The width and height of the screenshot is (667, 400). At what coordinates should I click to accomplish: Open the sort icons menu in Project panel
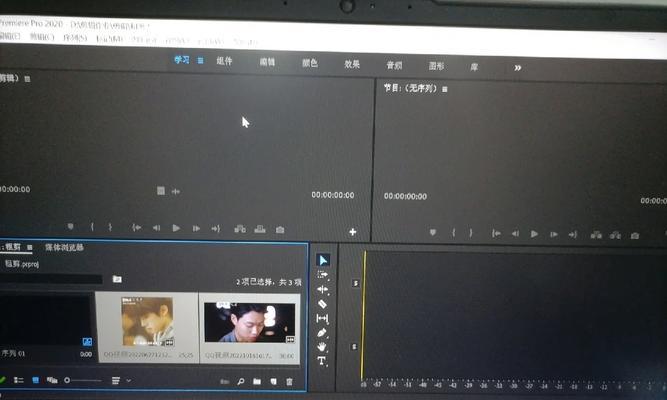pos(115,380)
